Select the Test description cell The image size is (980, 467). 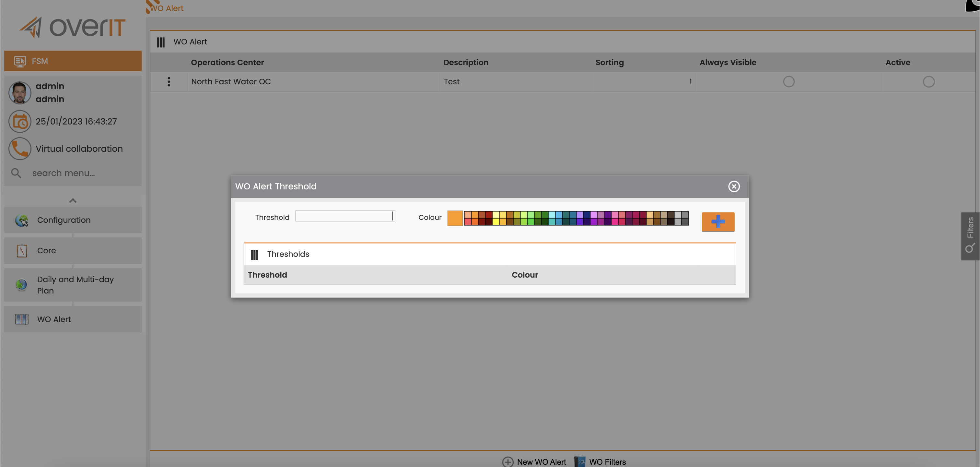pos(516,81)
